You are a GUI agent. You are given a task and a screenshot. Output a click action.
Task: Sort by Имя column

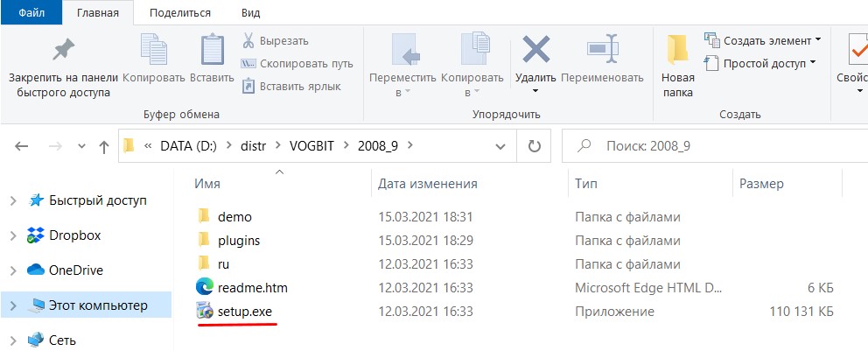pyautogui.click(x=207, y=184)
